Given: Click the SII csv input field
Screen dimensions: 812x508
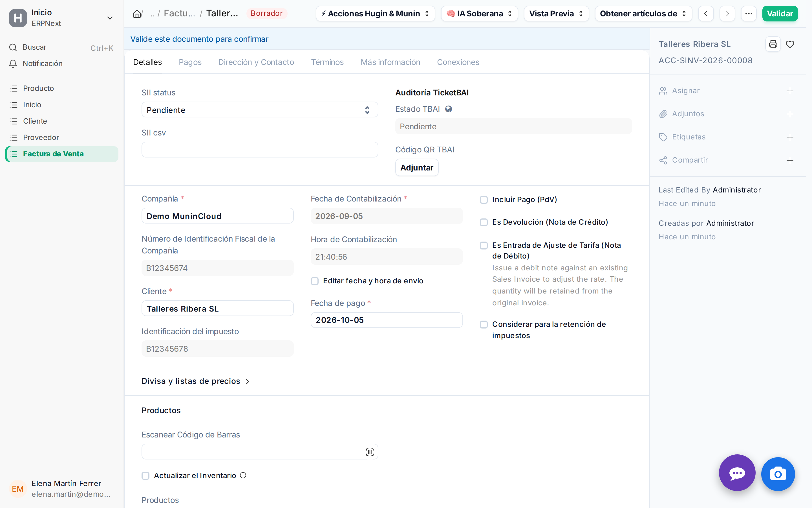Looking at the screenshot, I should pyautogui.click(x=260, y=150).
